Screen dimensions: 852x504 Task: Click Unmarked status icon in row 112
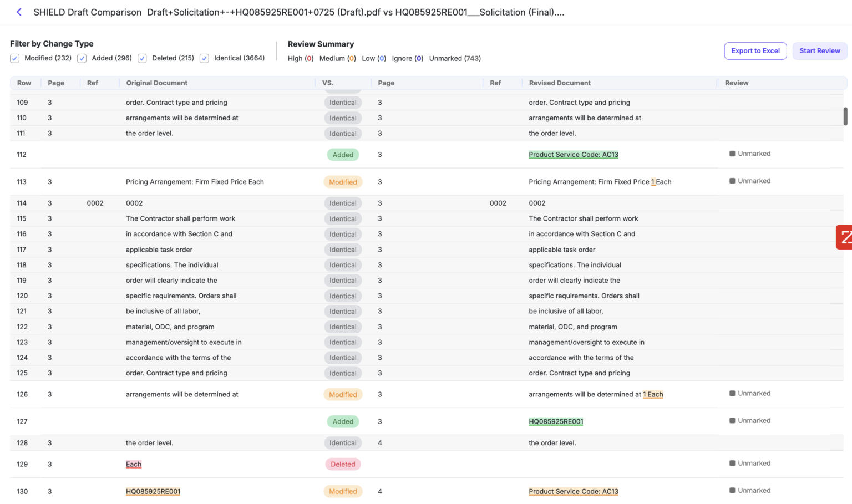pyautogui.click(x=732, y=154)
